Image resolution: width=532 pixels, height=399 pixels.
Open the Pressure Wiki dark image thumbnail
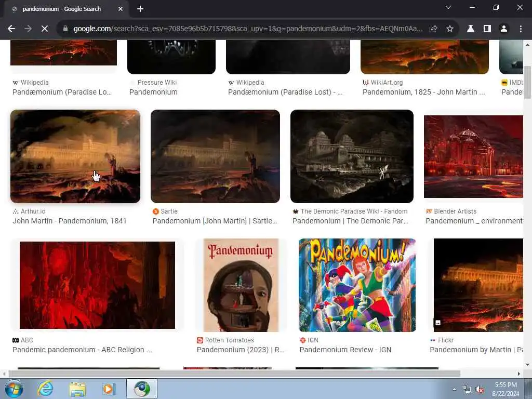point(171,57)
